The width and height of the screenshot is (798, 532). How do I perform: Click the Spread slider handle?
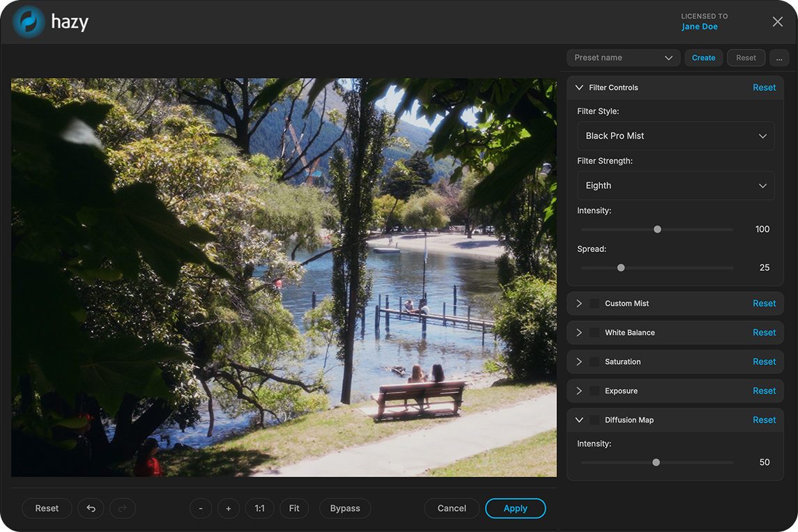(x=620, y=268)
